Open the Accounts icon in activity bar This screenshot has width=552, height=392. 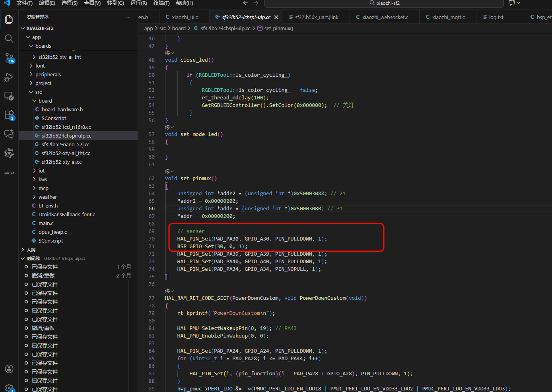(9, 369)
